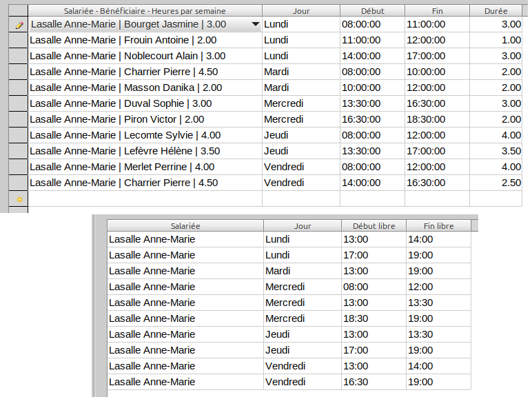The width and height of the screenshot is (532, 397).
Task: Click Début 11:00:00 in Frouin Antoine row
Action: pyautogui.click(x=373, y=40)
